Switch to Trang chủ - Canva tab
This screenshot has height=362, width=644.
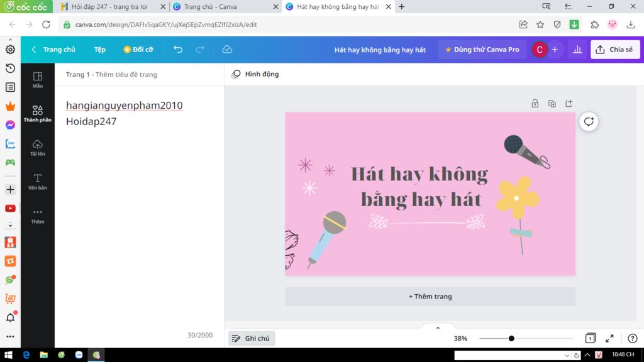coord(210,6)
